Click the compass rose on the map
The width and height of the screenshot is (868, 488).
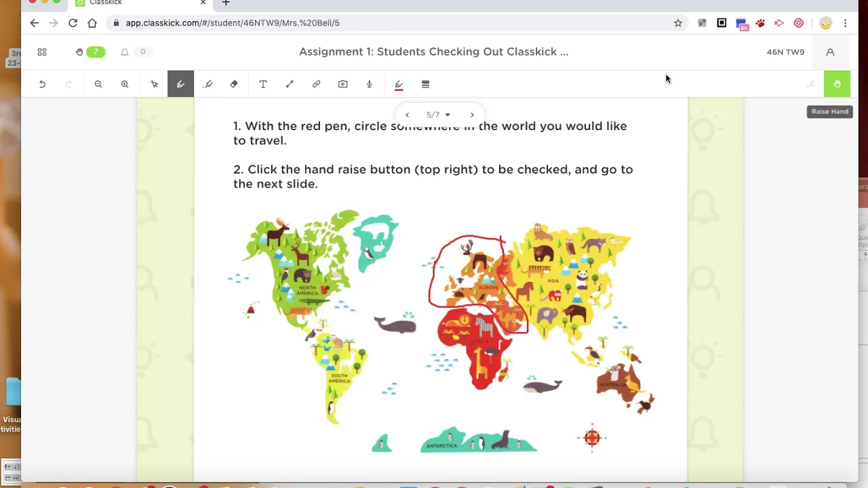click(592, 438)
